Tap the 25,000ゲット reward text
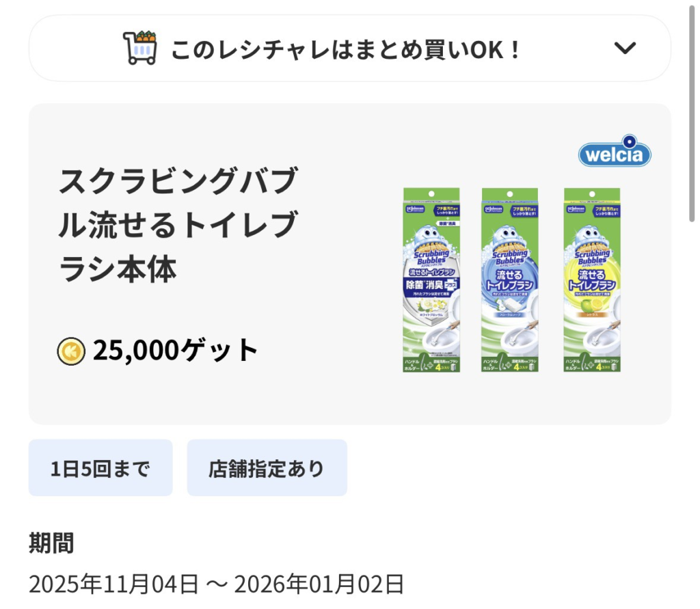Screen dimensions: 700x609 pyautogui.click(x=176, y=350)
